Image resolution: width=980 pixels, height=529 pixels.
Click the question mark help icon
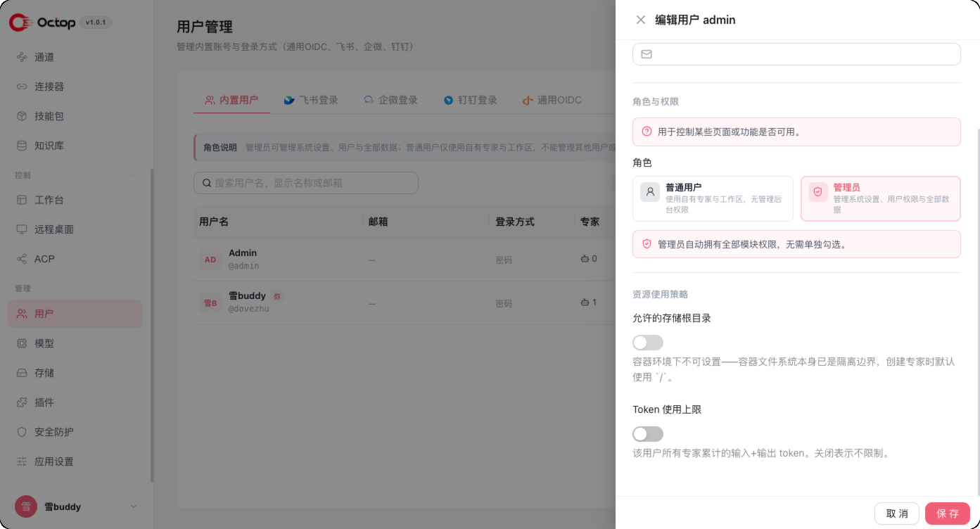[x=647, y=132]
